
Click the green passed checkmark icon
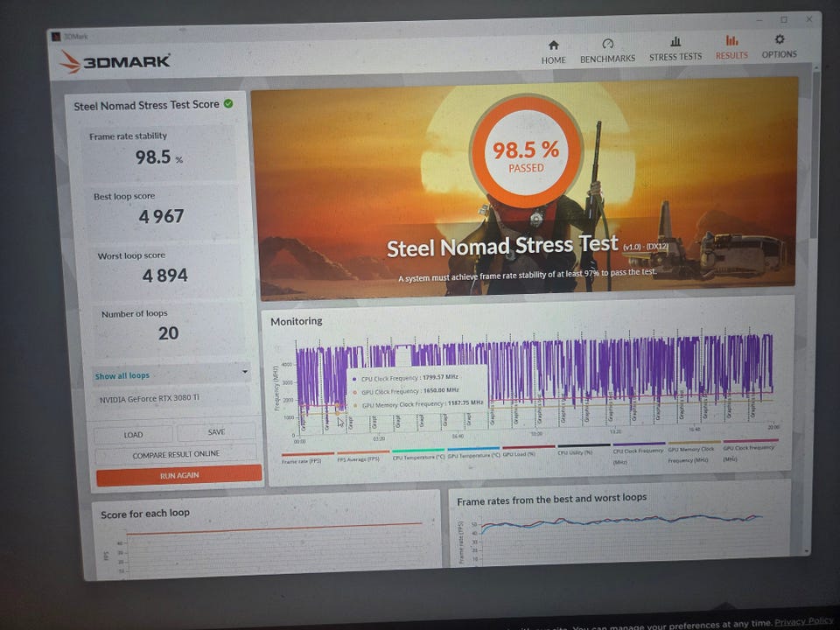pos(228,103)
